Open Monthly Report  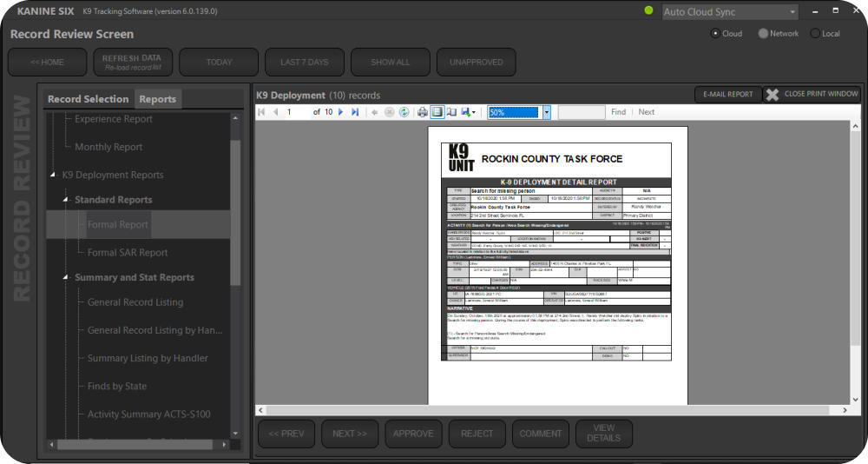point(108,147)
